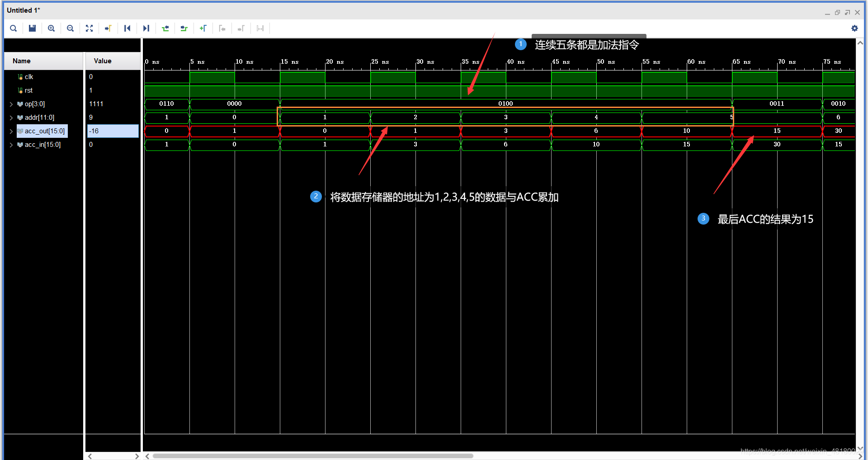Expand the addr[11:0] bus
The height and width of the screenshot is (460, 868).
coord(11,118)
